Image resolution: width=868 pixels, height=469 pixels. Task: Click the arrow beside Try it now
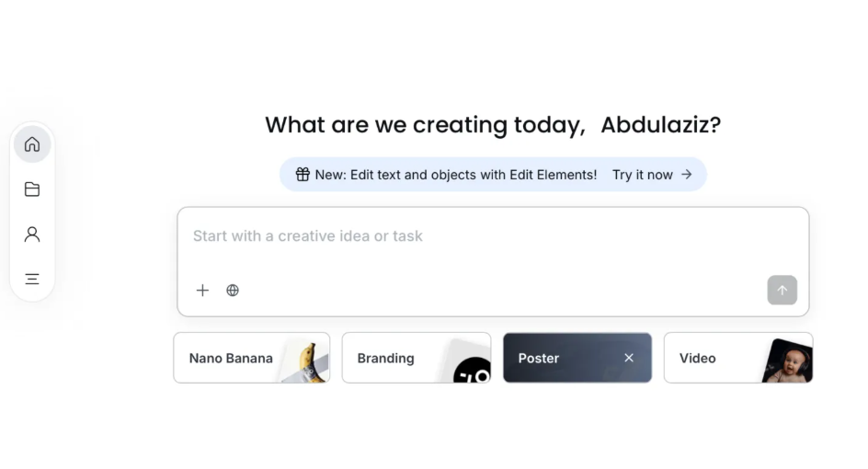tap(686, 175)
